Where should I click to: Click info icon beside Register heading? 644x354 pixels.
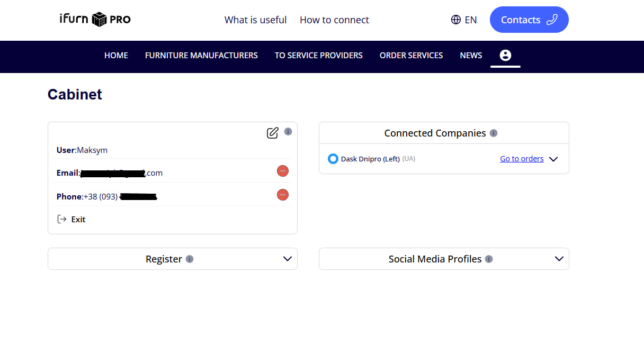[x=190, y=259]
